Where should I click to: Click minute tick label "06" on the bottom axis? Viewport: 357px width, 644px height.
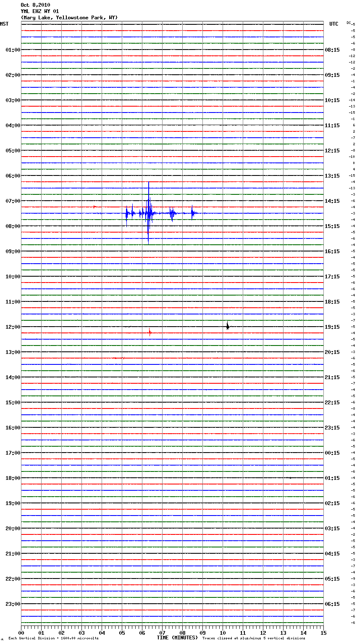click(x=142, y=633)
